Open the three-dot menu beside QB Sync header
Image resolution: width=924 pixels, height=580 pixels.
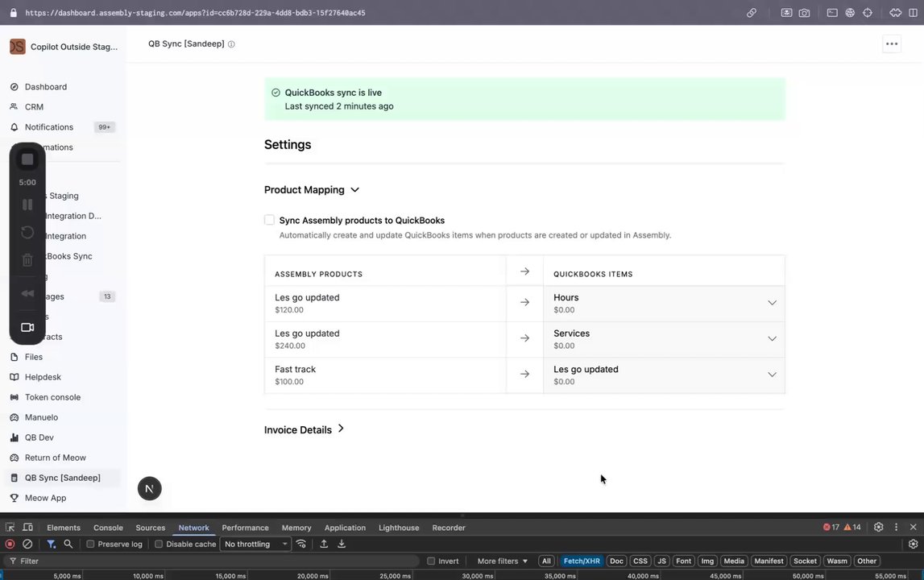pyautogui.click(x=891, y=44)
